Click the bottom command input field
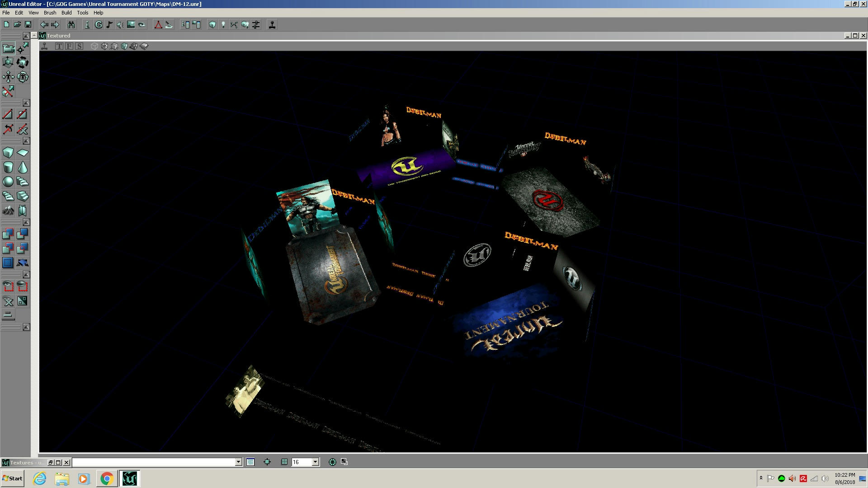This screenshot has height=488, width=868. (154, 462)
